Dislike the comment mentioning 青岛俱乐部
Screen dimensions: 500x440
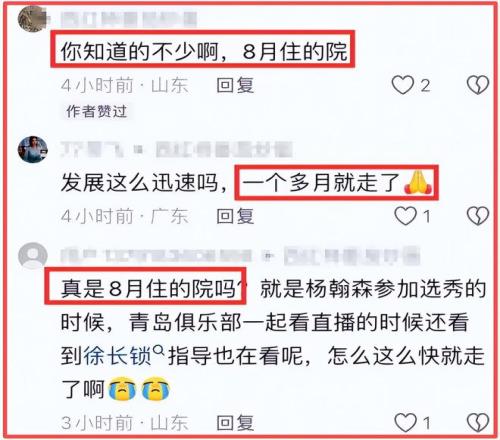[x=478, y=423]
